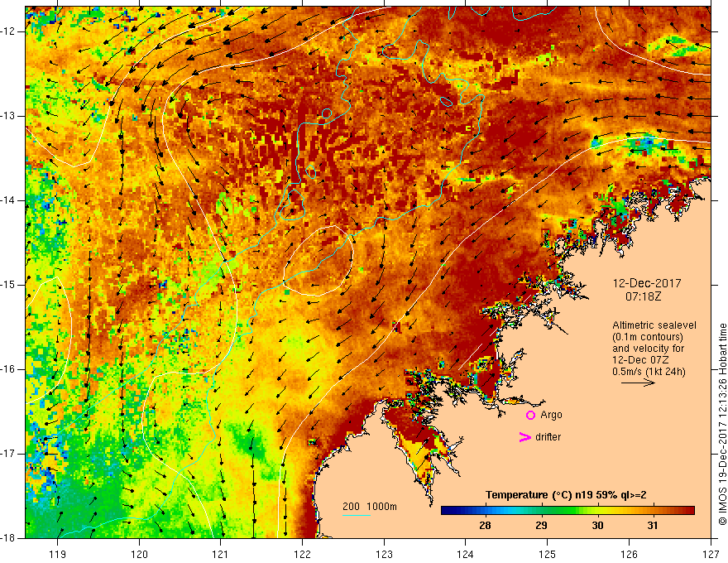Click the 'Argo' legend label
The image size is (728, 563).
(x=551, y=415)
